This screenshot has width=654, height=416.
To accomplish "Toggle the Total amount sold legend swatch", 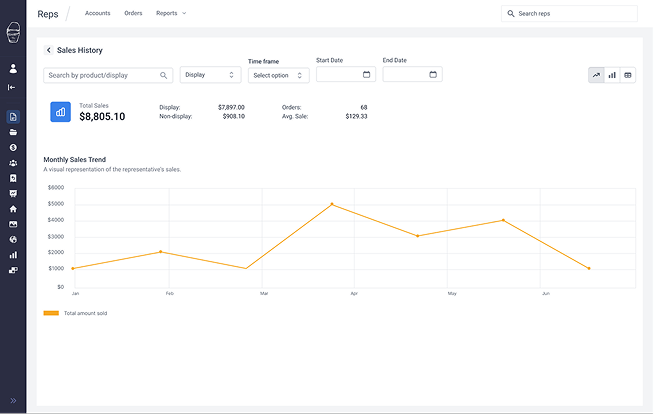I will 51,313.
